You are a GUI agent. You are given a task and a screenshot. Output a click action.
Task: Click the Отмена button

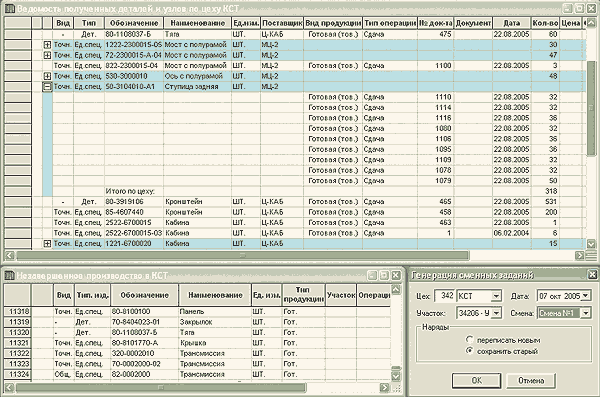coord(531,381)
